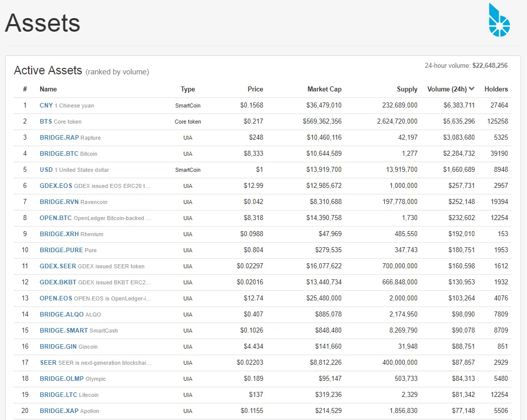The image size is (527, 420).
Task: Click BTS market cap $569,362,356
Action: pos(322,122)
